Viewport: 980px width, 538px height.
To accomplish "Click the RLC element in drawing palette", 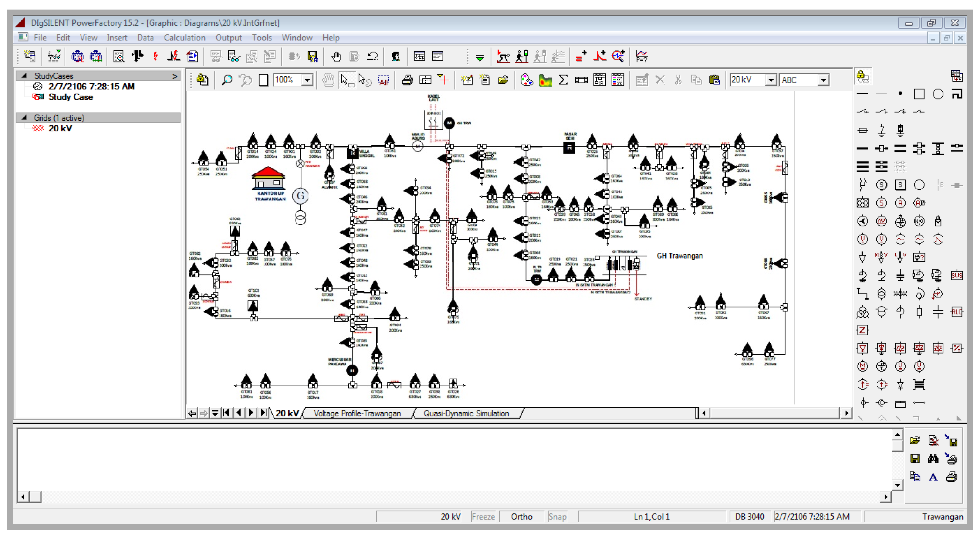I will (x=956, y=312).
